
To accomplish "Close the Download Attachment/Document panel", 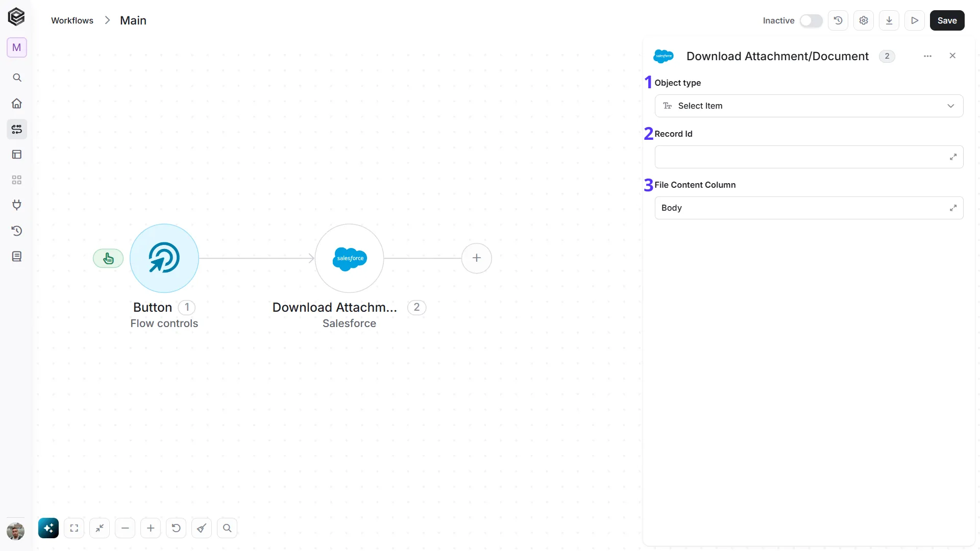I will point(952,56).
